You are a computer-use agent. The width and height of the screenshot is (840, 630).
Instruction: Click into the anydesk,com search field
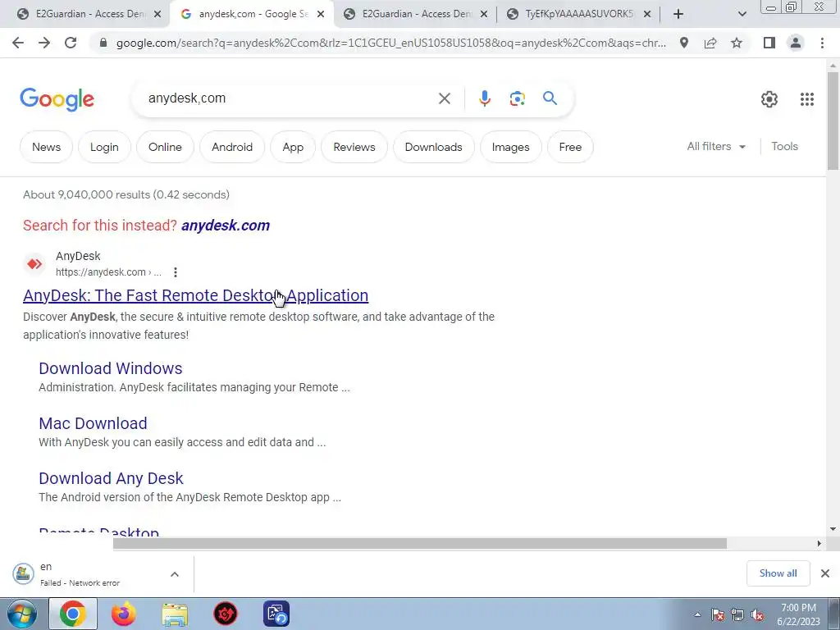pyautogui.click(x=290, y=98)
